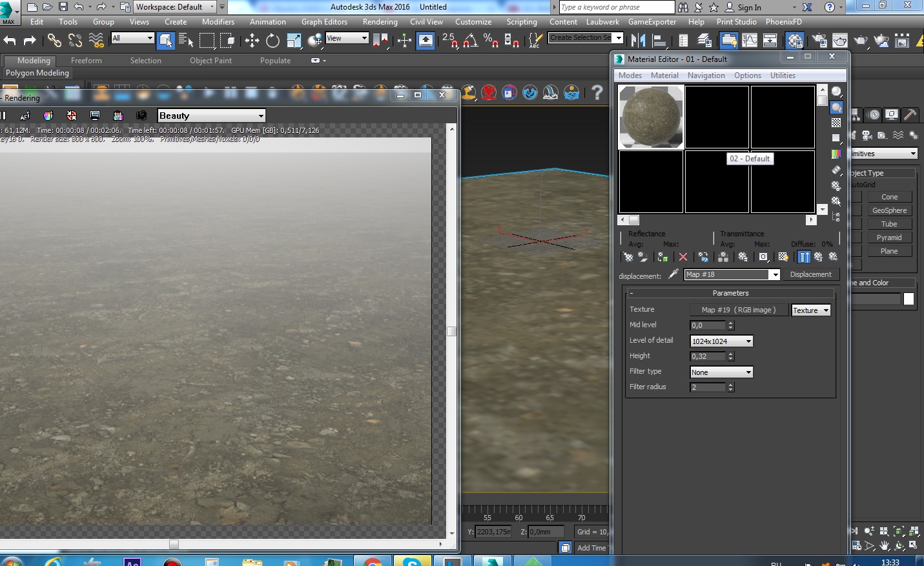Open the Beauty render channel dropdown
The height and width of the screenshot is (566, 924).
coord(212,116)
